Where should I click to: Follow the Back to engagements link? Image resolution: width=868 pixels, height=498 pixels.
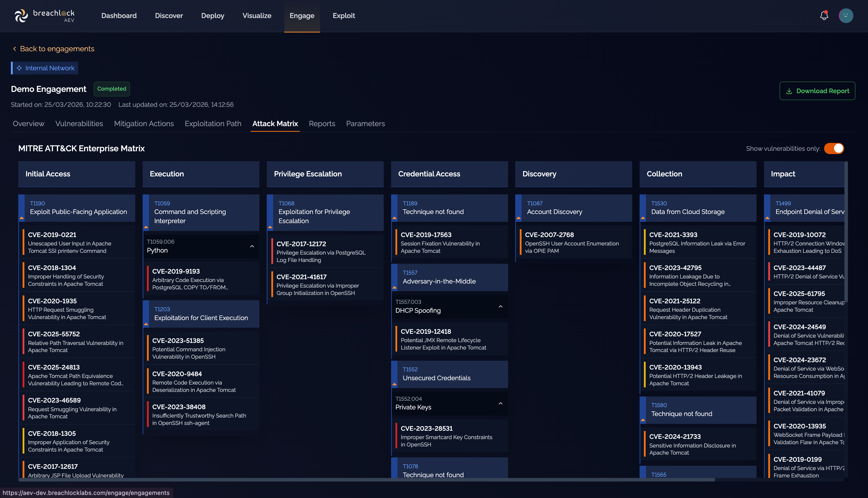tap(57, 49)
